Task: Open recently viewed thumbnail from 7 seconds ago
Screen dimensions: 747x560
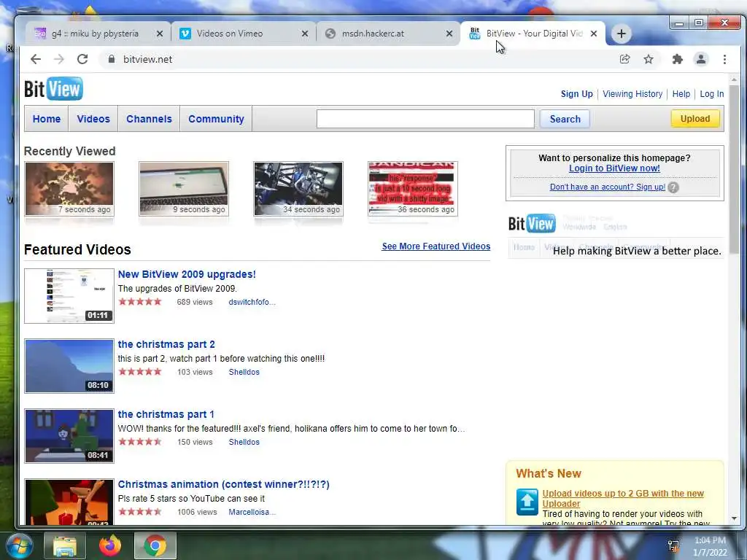Action: [69, 189]
